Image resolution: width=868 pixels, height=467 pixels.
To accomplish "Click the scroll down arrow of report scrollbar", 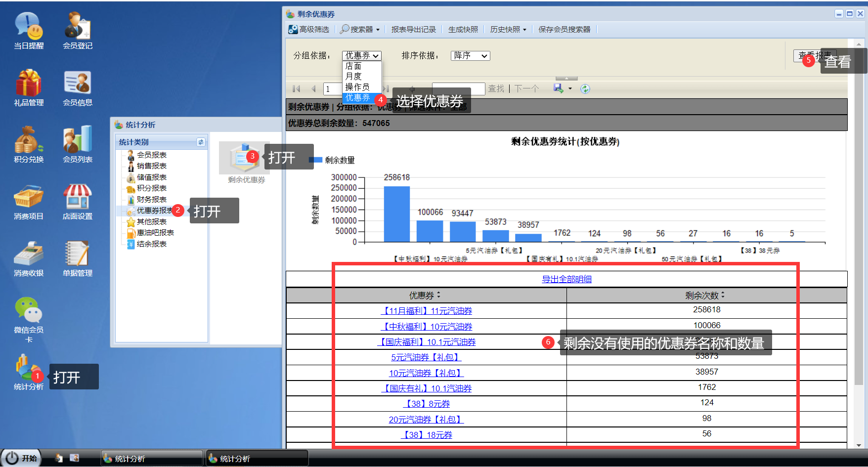I will (x=859, y=445).
